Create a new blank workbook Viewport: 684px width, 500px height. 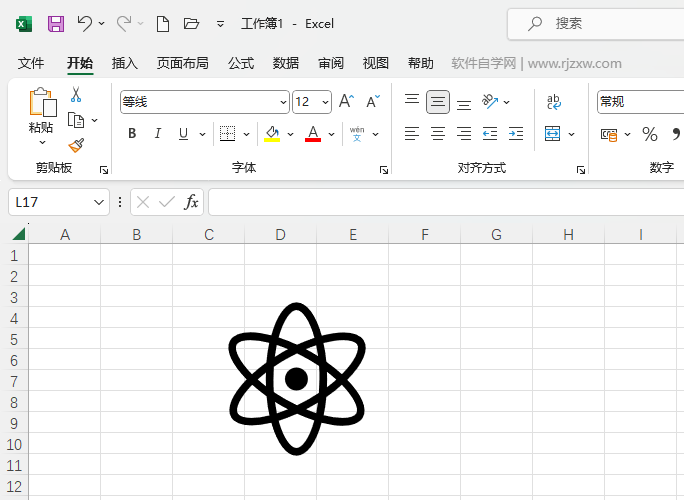pyautogui.click(x=163, y=24)
